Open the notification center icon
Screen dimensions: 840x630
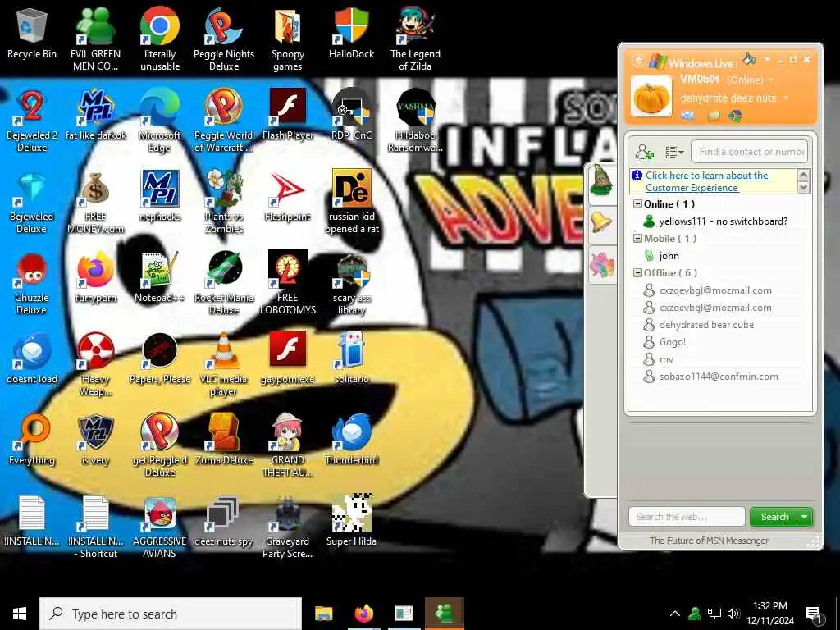point(815,614)
